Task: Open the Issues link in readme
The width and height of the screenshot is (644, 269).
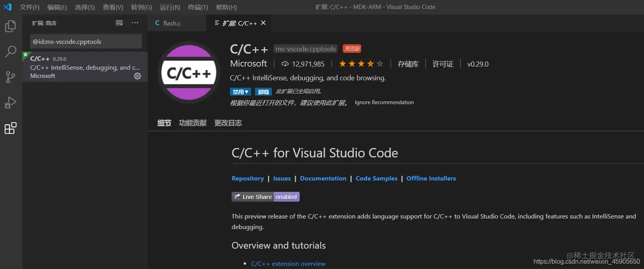Action: click(282, 178)
